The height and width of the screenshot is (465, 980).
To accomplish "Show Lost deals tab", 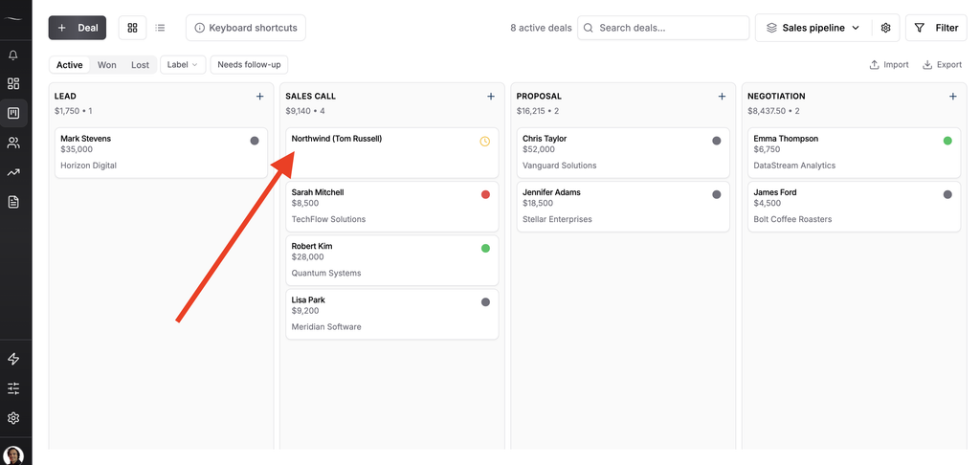I will tap(140, 65).
